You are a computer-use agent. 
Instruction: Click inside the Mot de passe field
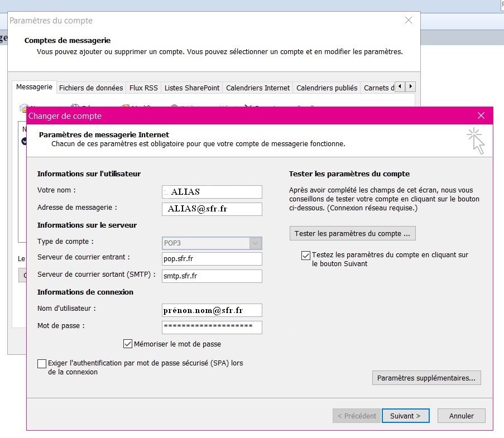(x=212, y=328)
